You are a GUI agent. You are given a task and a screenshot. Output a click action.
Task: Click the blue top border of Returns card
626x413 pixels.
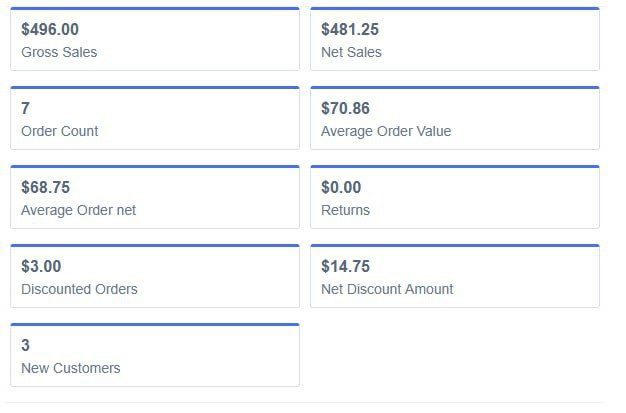click(455, 166)
